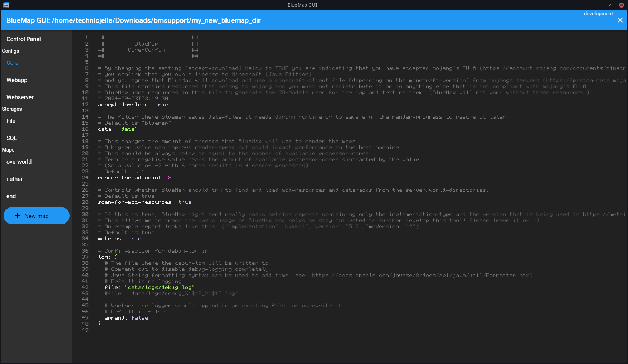Close the BlueMap GUI window
This screenshot has width=628, height=364.
pyautogui.click(x=622, y=5)
